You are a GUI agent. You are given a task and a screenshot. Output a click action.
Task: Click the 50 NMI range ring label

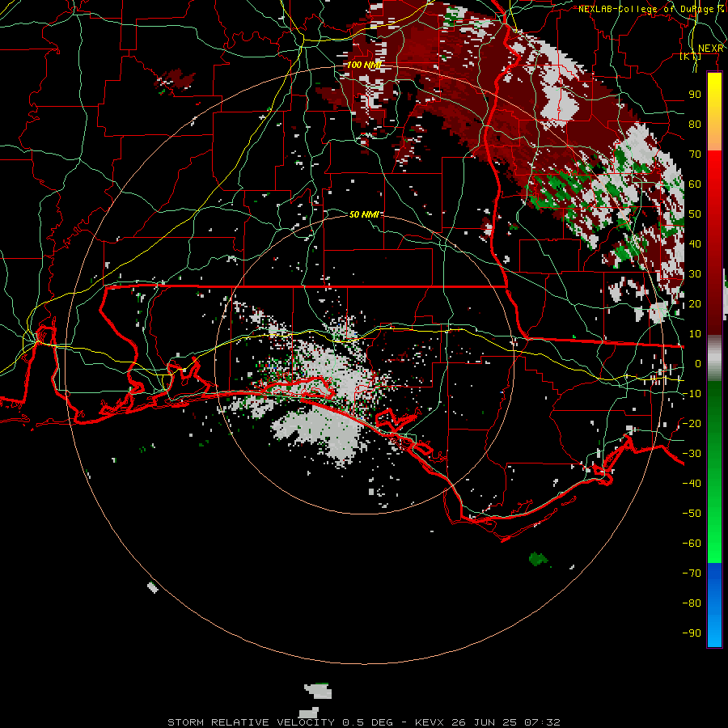(364, 214)
